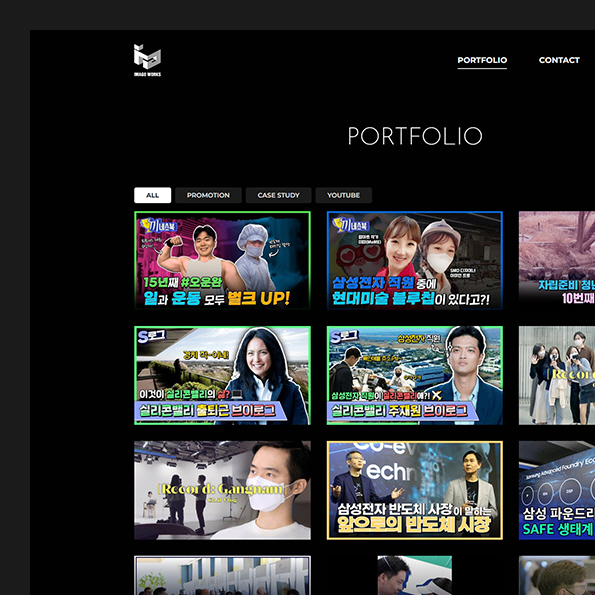Open the 자립준비 청년 thumbnail
595x595 pixels.
pyautogui.click(x=557, y=260)
